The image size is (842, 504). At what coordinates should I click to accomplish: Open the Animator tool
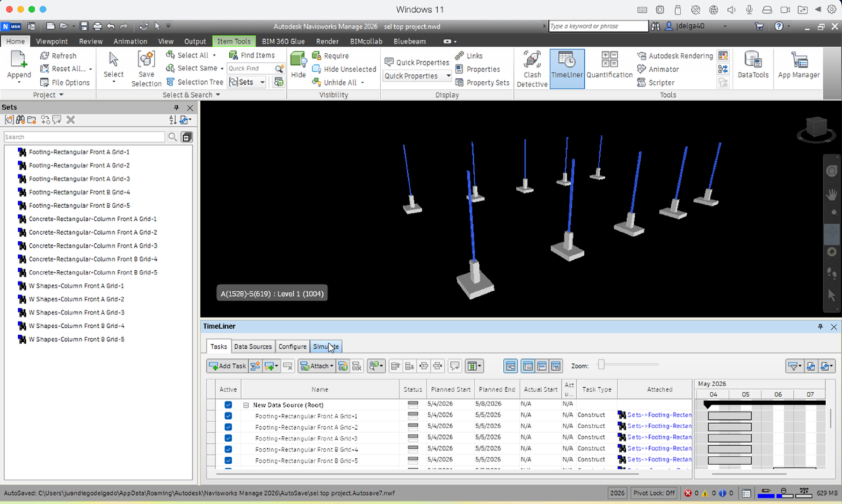658,69
